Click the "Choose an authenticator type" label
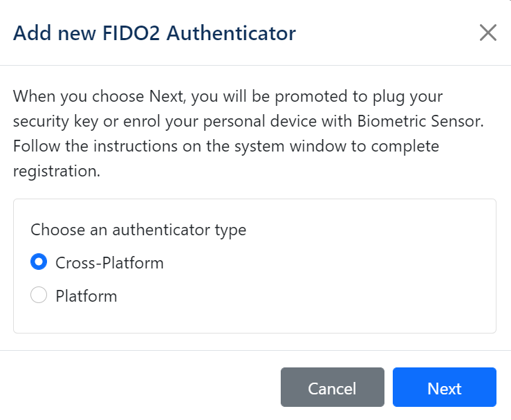The image size is (511, 420). pos(138,230)
